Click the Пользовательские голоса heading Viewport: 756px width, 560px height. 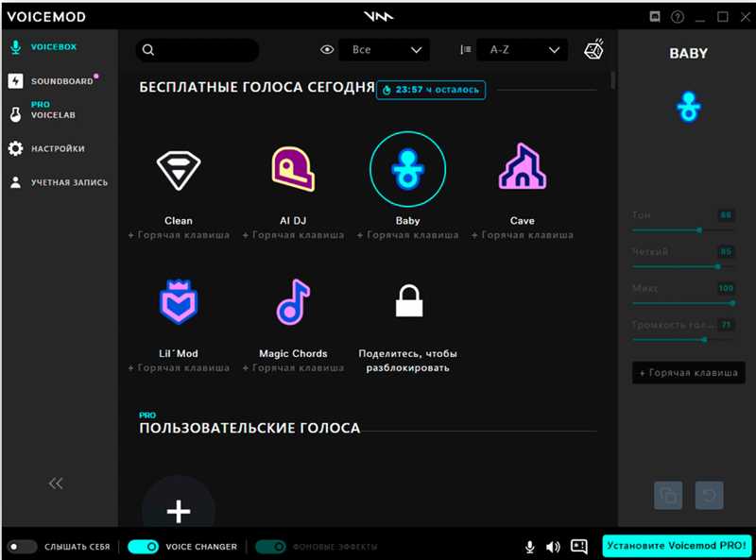(x=249, y=428)
